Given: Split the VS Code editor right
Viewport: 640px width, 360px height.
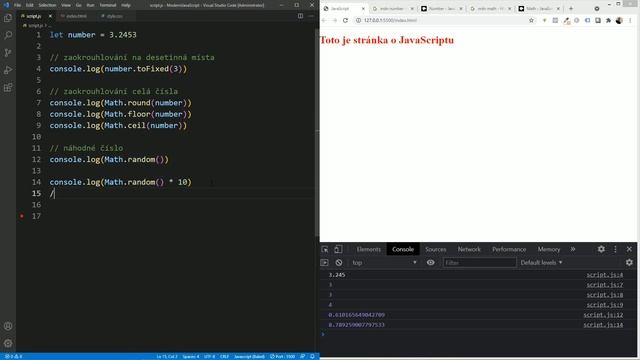Looking at the screenshot, I should pyautogui.click(x=300, y=16).
